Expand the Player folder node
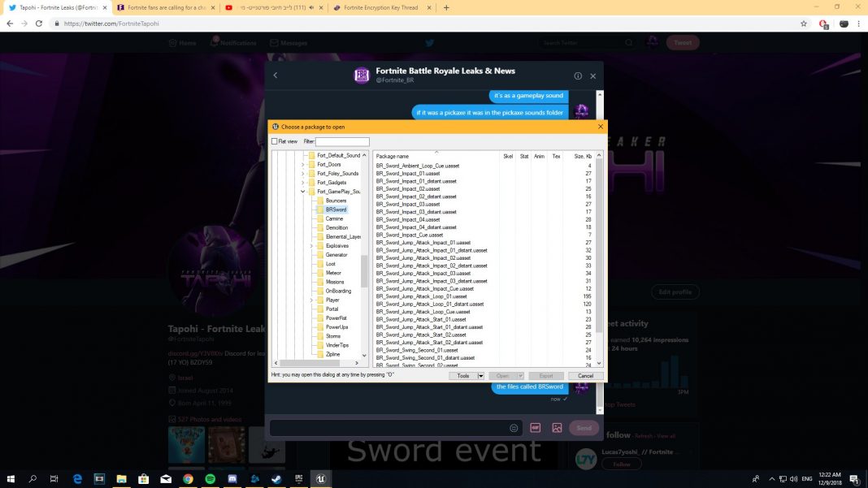 point(311,300)
